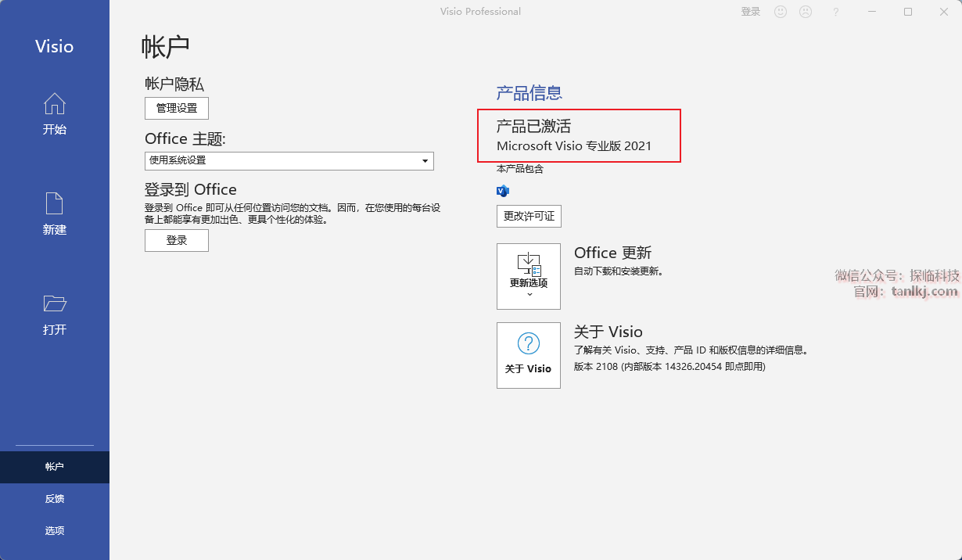This screenshot has height=560, width=962.
Task: Click 登录 in the title bar
Action: [751, 12]
